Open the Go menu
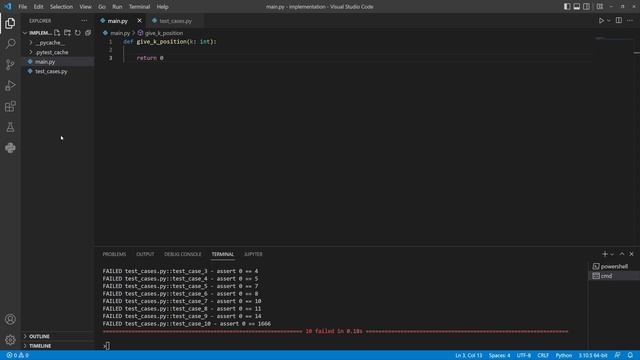The height and width of the screenshot is (360, 640). (x=102, y=7)
